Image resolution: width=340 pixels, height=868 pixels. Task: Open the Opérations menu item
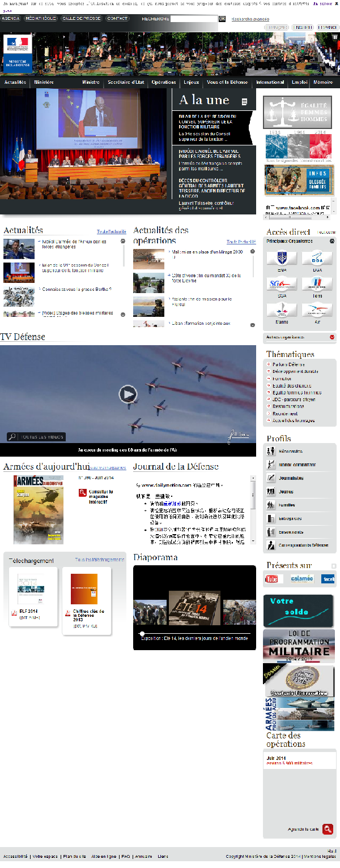[x=164, y=82]
